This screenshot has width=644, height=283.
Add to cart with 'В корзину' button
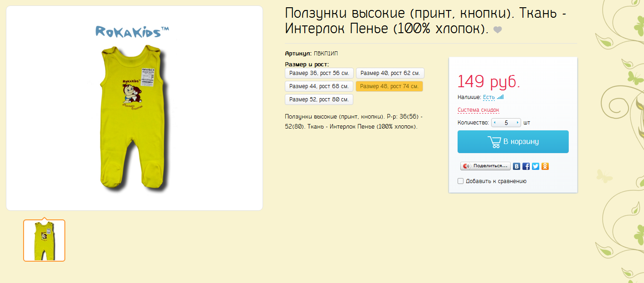[x=513, y=142]
